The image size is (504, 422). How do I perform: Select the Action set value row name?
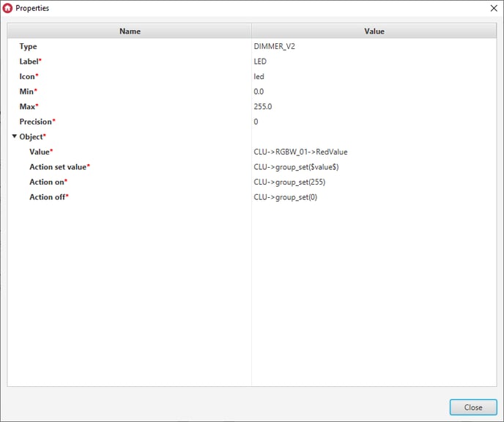pyautogui.click(x=59, y=167)
